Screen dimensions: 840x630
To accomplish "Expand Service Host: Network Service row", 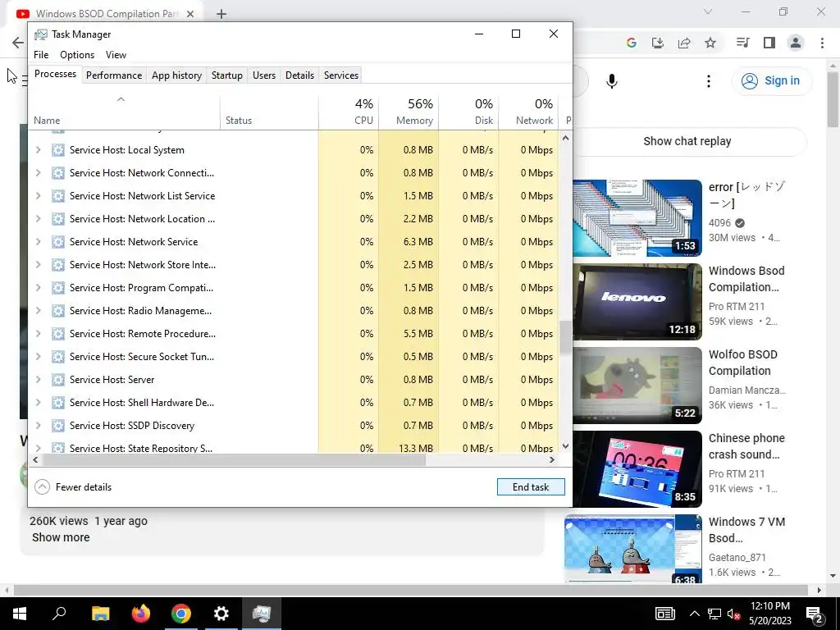I will [x=38, y=242].
